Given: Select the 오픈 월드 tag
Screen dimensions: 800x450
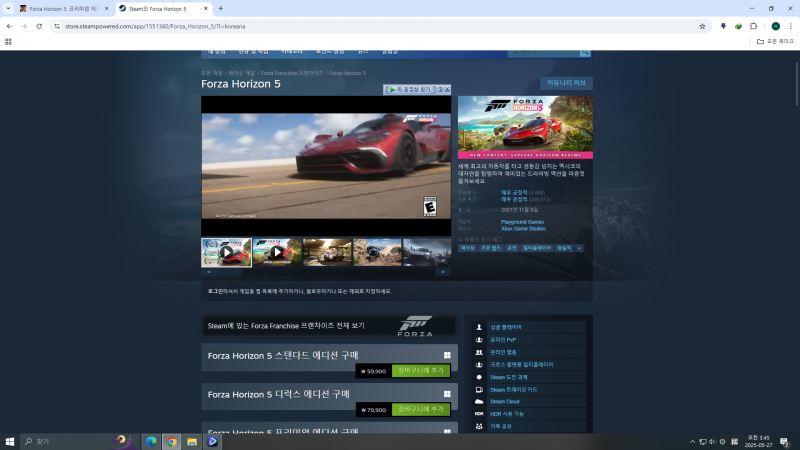Looking at the screenshot, I should coord(491,248).
